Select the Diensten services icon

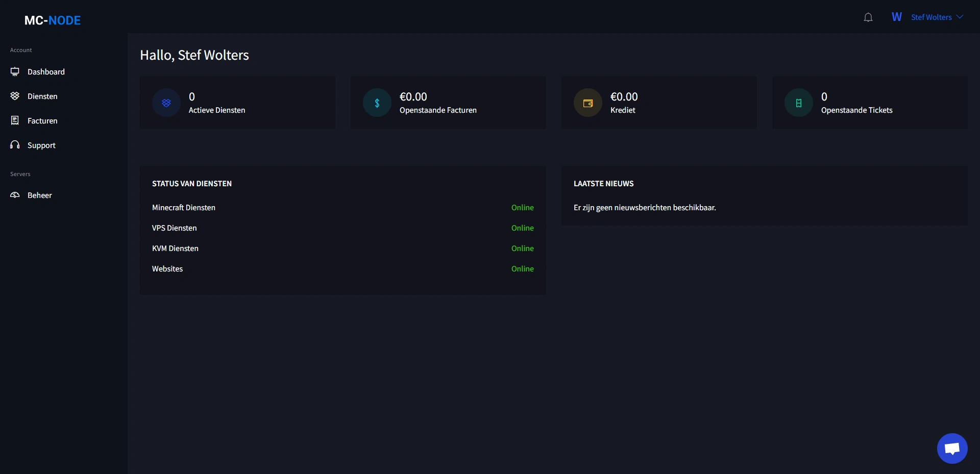pyautogui.click(x=15, y=96)
